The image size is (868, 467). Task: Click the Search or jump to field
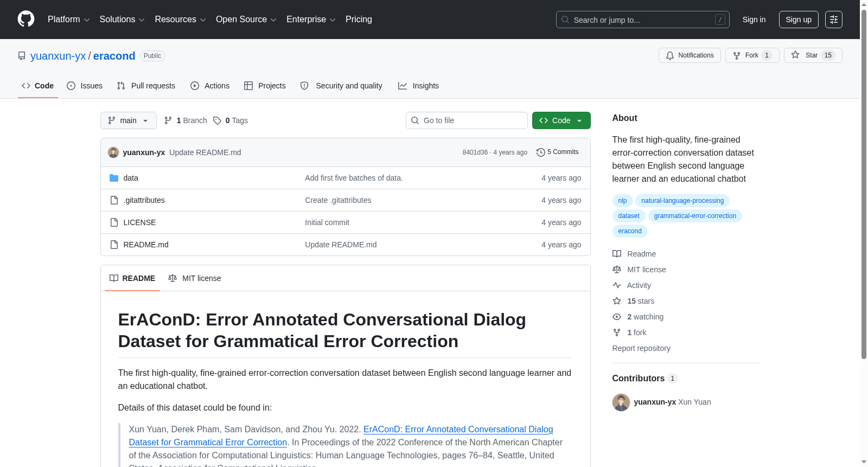pos(643,20)
